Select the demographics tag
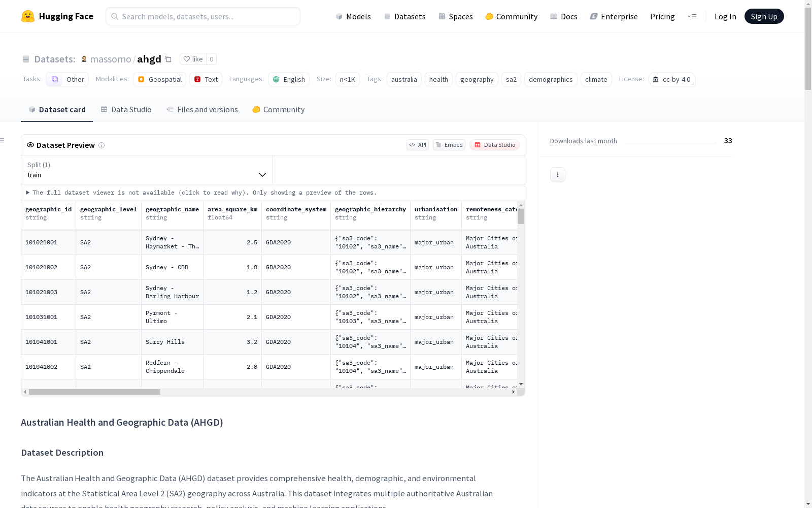 (551, 79)
